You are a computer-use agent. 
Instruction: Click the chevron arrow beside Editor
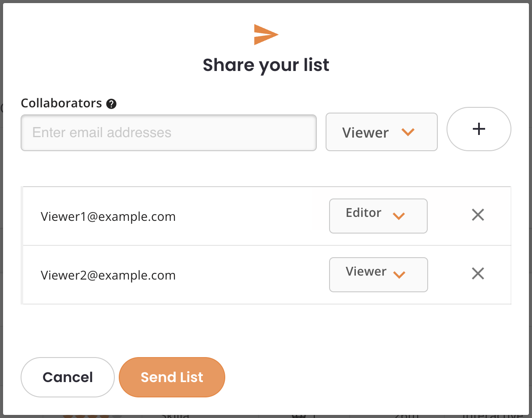click(399, 216)
